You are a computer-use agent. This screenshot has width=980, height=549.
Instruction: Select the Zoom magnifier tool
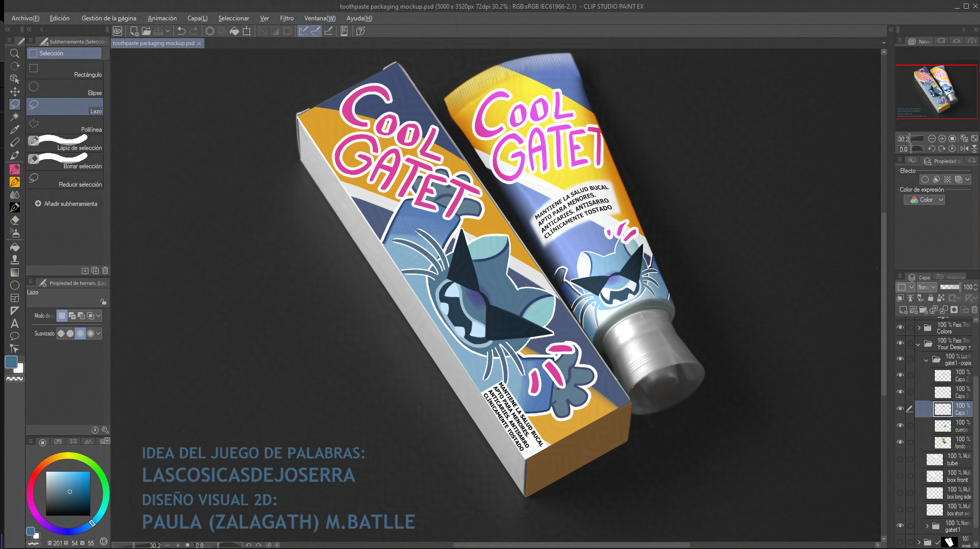[15, 53]
